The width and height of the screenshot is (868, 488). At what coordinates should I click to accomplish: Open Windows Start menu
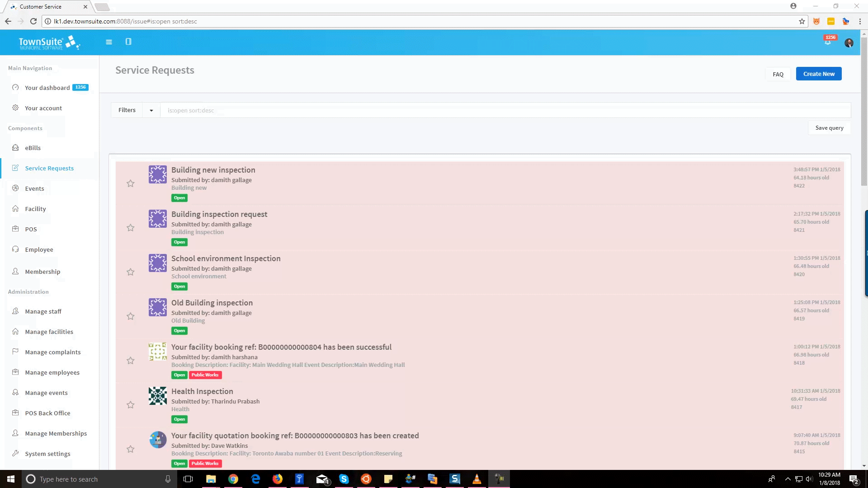[11, 479]
